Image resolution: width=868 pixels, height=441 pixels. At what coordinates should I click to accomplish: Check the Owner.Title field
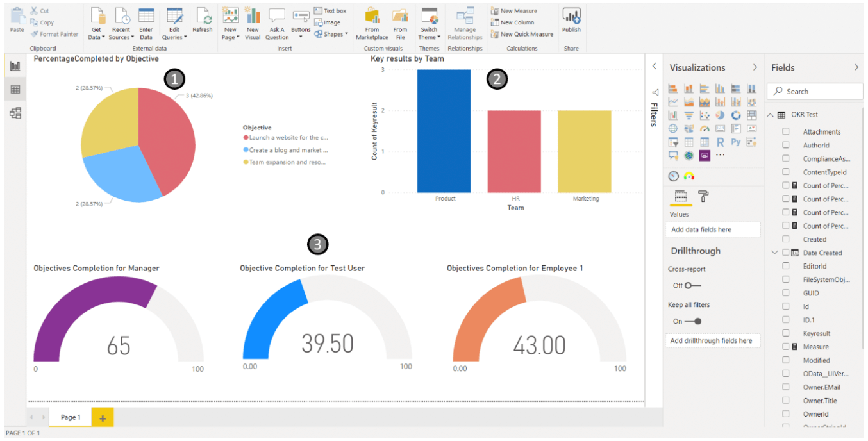(785, 401)
